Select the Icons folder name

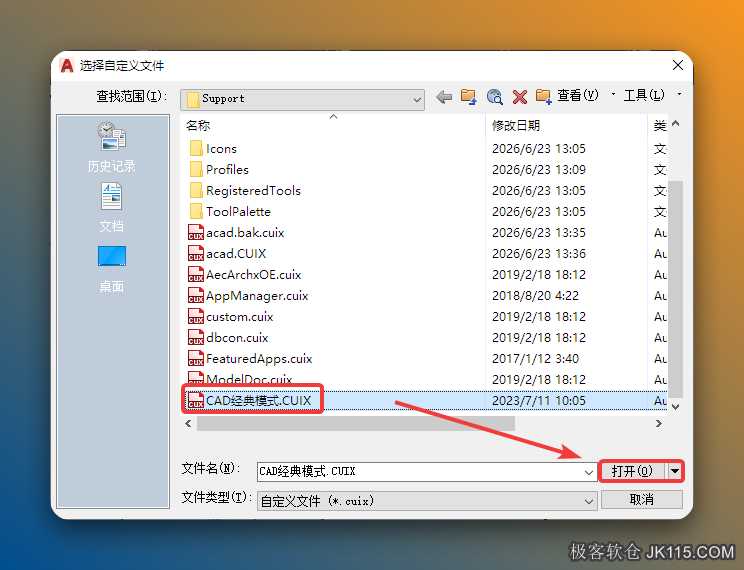coord(221,149)
